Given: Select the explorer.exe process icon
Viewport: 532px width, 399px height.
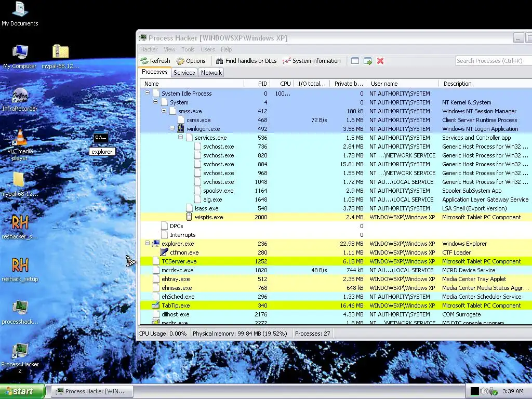Looking at the screenshot, I should click(156, 243).
